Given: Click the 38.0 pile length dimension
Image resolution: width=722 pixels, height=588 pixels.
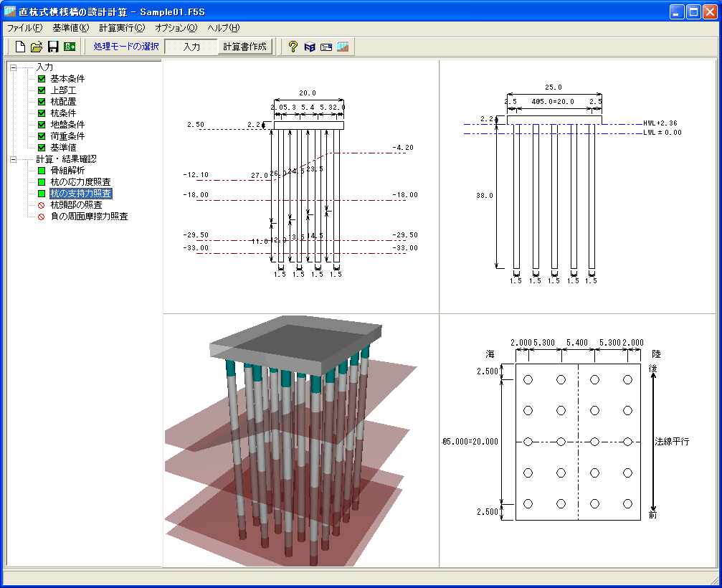Looking at the screenshot, I should coord(485,196).
